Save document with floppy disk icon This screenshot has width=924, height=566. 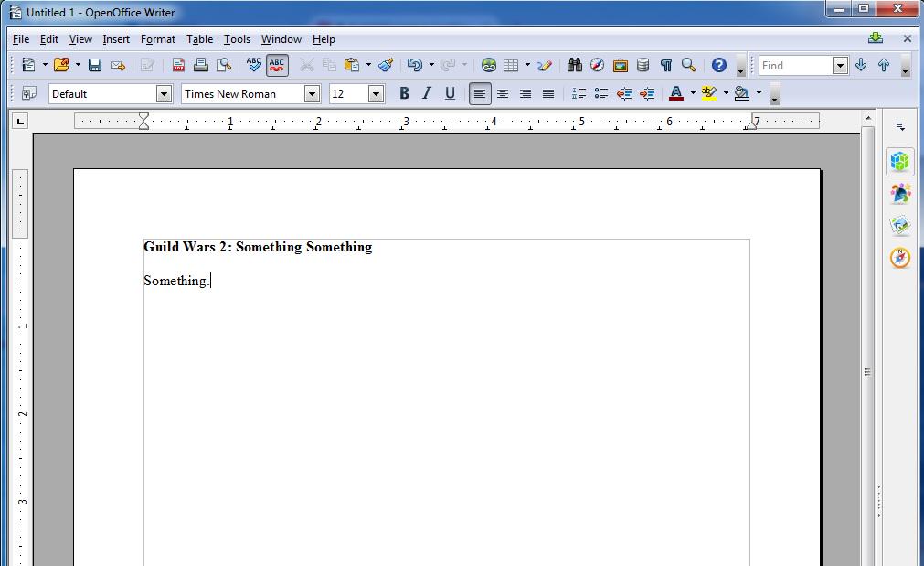(95, 65)
